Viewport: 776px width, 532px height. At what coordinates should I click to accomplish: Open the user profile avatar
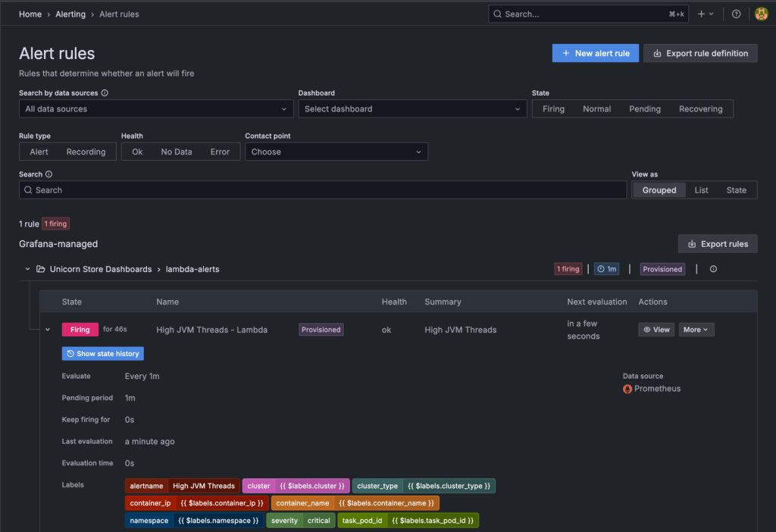pyautogui.click(x=761, y=14)
